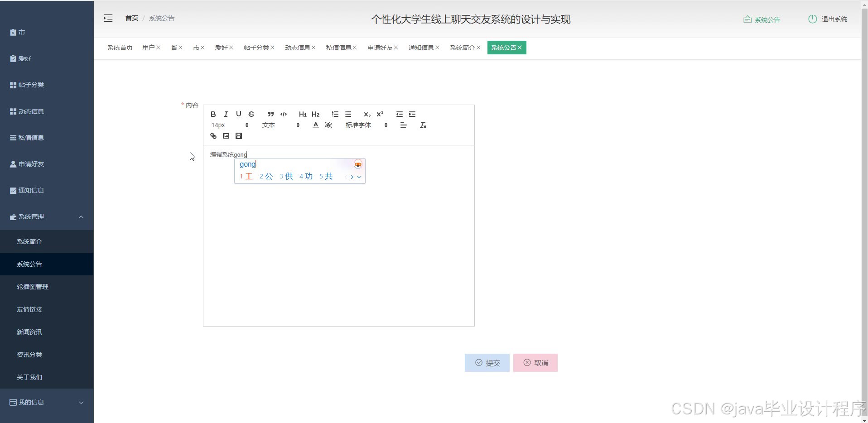The image size is (868, 423).
Task: Insert a hyperlink in editor
Action: pyautogui.click(x=213, y=136)
